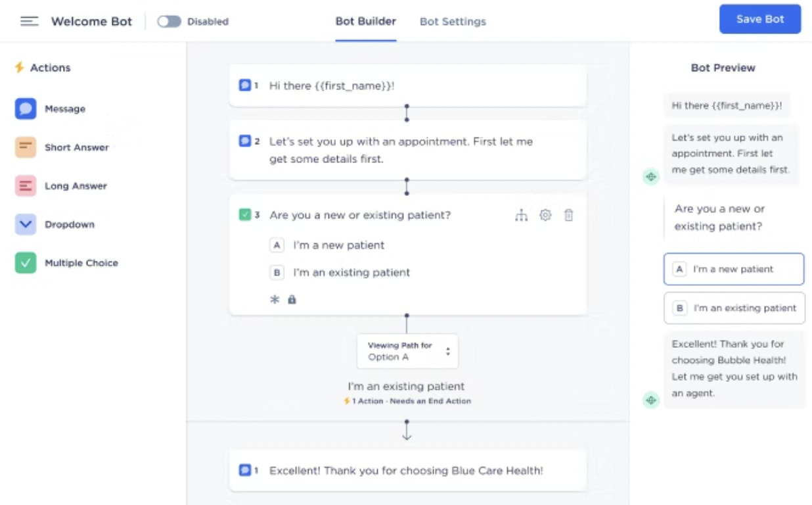Viewport: 812px width, 505px height.
Task: Delete the 'new or existing patient' block
Action: [x=568, y=215]
